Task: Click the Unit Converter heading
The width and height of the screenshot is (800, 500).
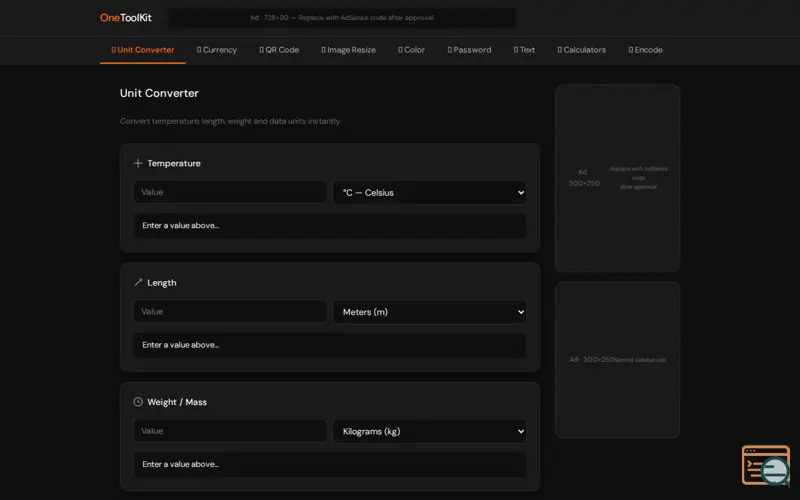Action: [159, 93]
